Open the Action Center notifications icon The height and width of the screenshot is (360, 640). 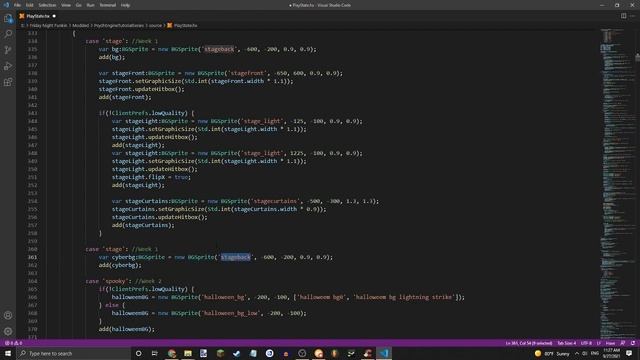point(629,353)
